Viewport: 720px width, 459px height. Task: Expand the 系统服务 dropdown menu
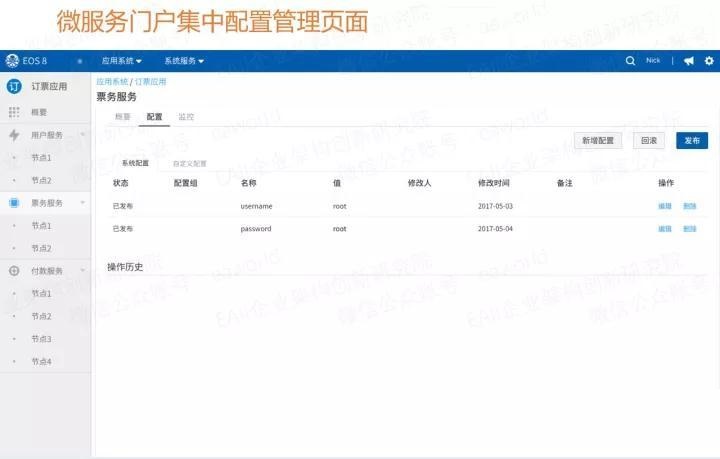click(x=184, y=61)
